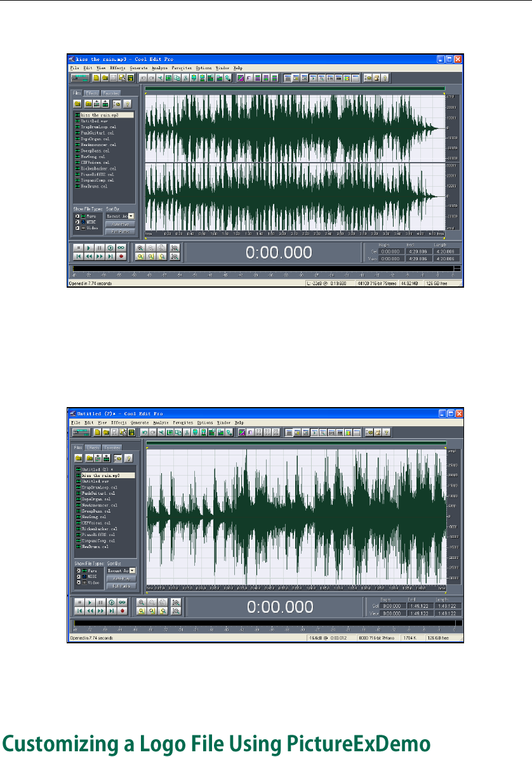The height and width of the screenshot is (757, 532).
Task: Click Fast Forward in kiss the rain.mp3 window
Action: point(100,257)
